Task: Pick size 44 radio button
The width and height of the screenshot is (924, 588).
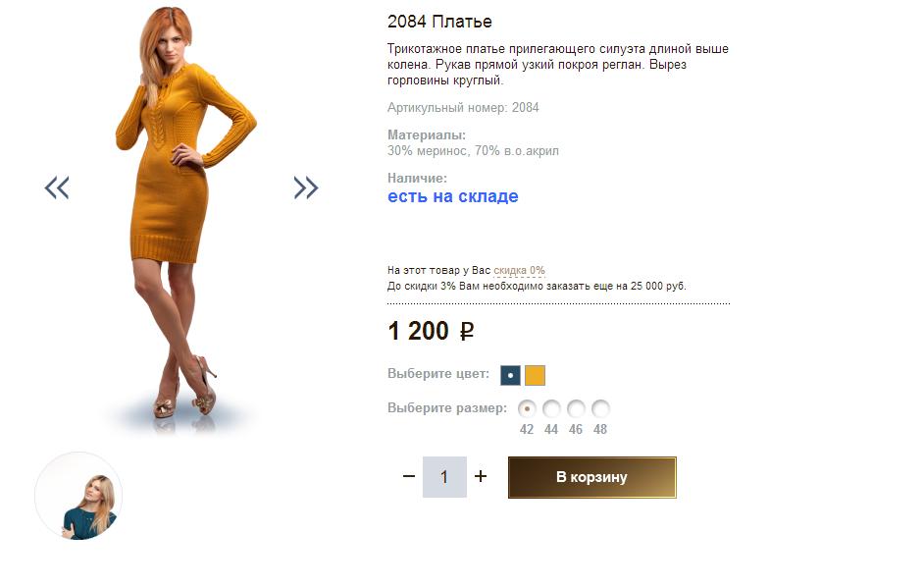Action: click(551, 408)
